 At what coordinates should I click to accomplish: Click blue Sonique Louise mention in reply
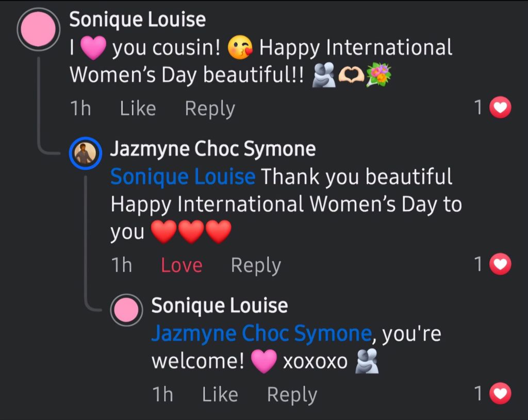[183, 177]
